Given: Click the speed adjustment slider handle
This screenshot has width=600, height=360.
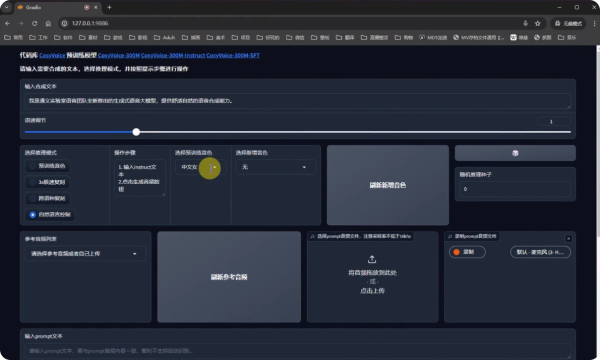Looking at the screenshot, I should (x=136, y=132).
